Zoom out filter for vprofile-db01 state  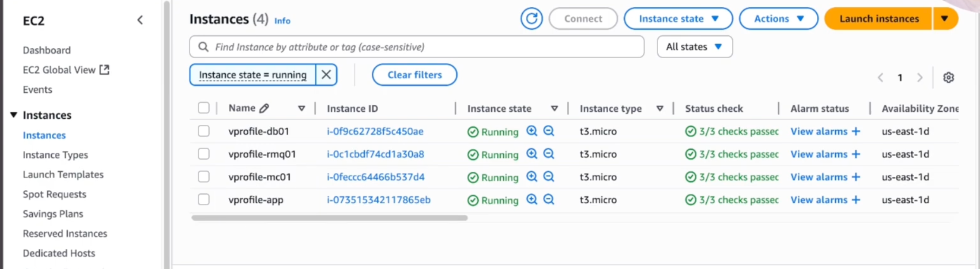click(x=549, y=131)
